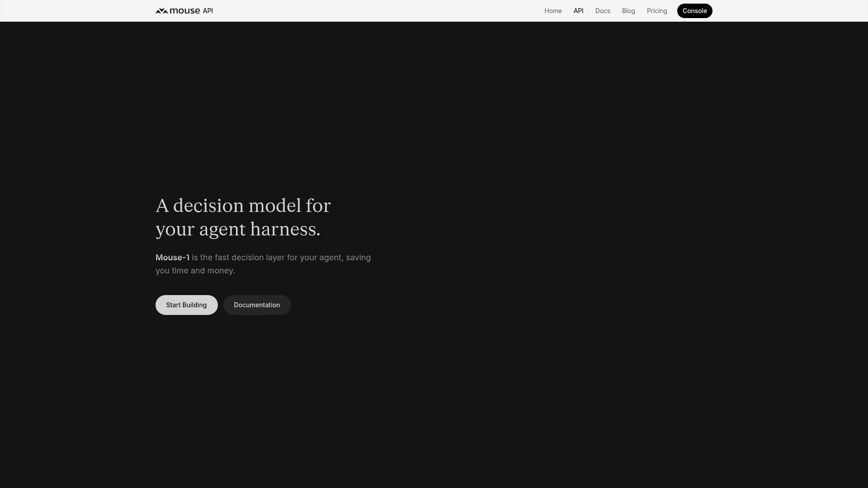Image resolution: width=868 pixels, height=488 pixels.
Task: Open the Blog page link
Action: point(628,11)
